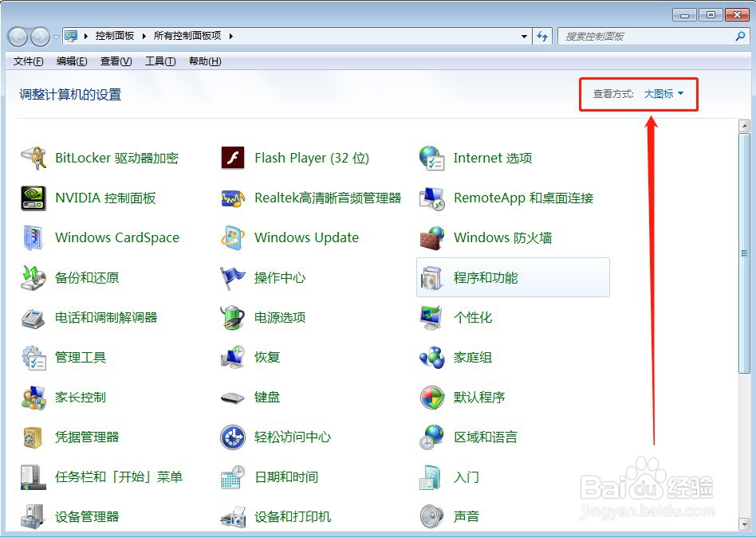Expand the address bar history dropdown arrow

(x=524, y=36)
